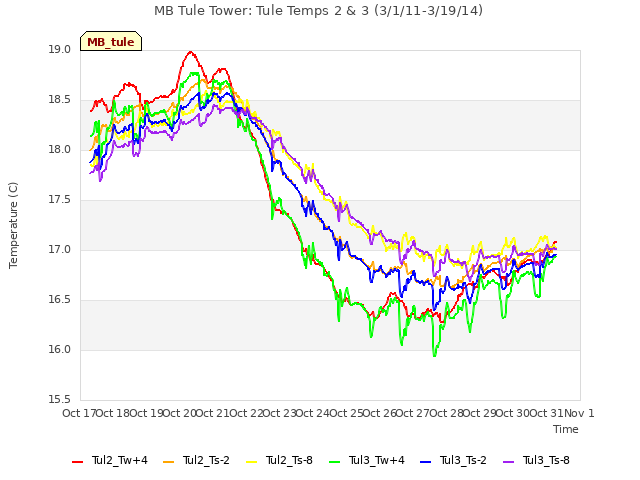Screen dimensions: 640x480
Task: Click the MB_tule label box
Action: pos(111,41)
